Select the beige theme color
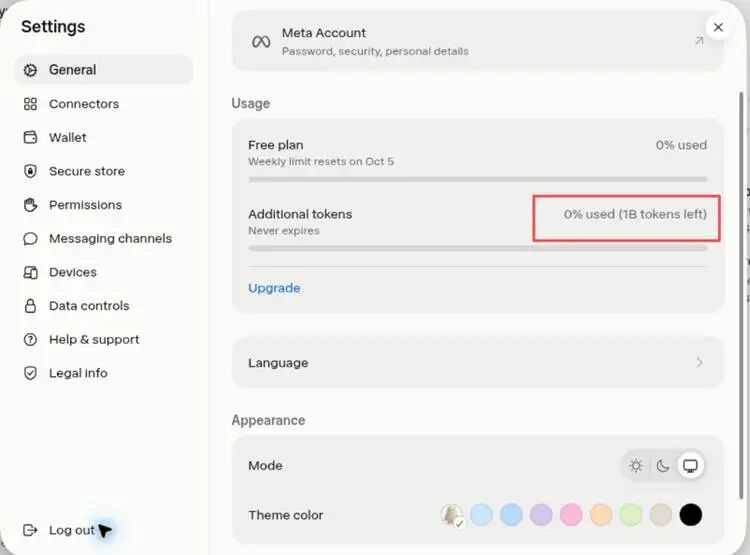 (x=661, y=515)
